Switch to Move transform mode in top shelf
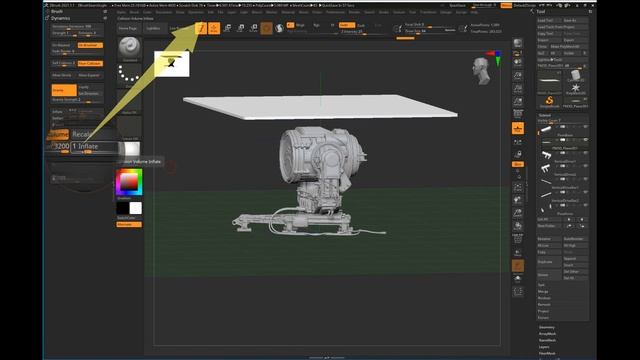Screen dimensions: 640x360 (x=227, y=28)
